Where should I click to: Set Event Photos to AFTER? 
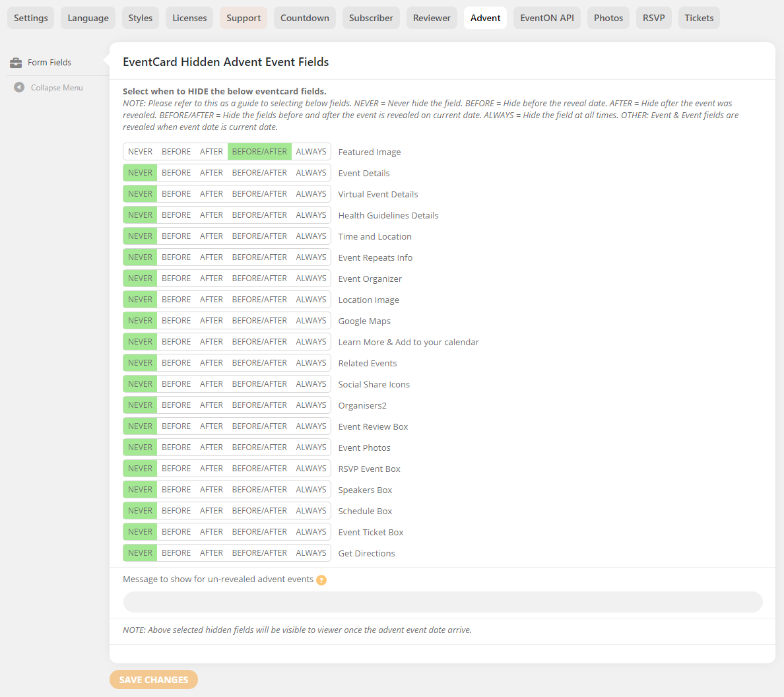pos(211,447)
